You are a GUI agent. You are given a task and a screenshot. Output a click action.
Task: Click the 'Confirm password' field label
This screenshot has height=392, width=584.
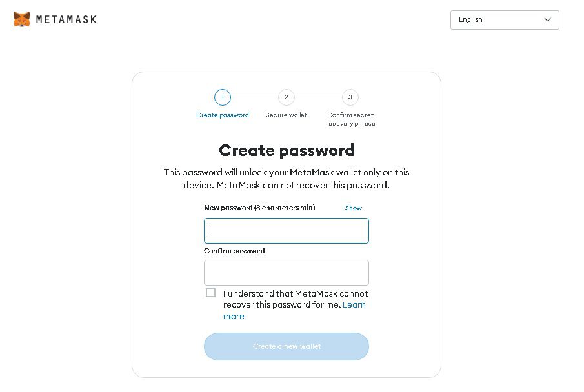click(234, 251)
